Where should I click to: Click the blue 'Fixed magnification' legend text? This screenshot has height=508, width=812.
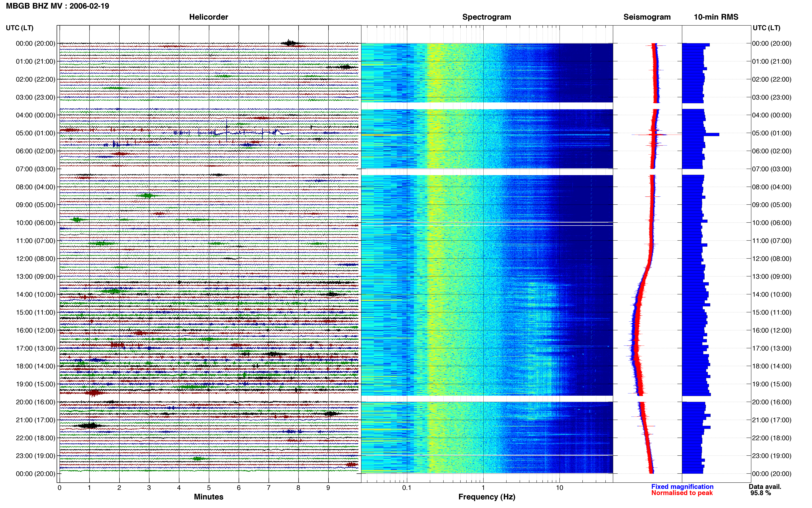pyautogui.click(x=682, y=487)
